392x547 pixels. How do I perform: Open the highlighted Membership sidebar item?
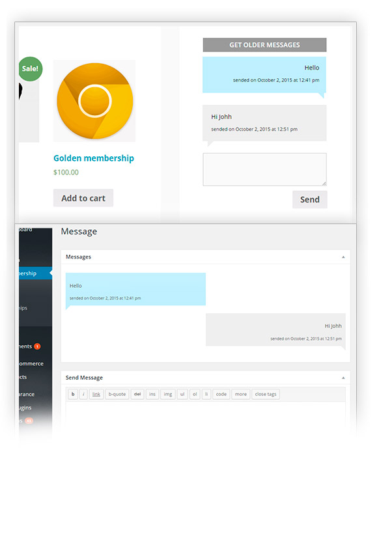(x=35, y=273)
